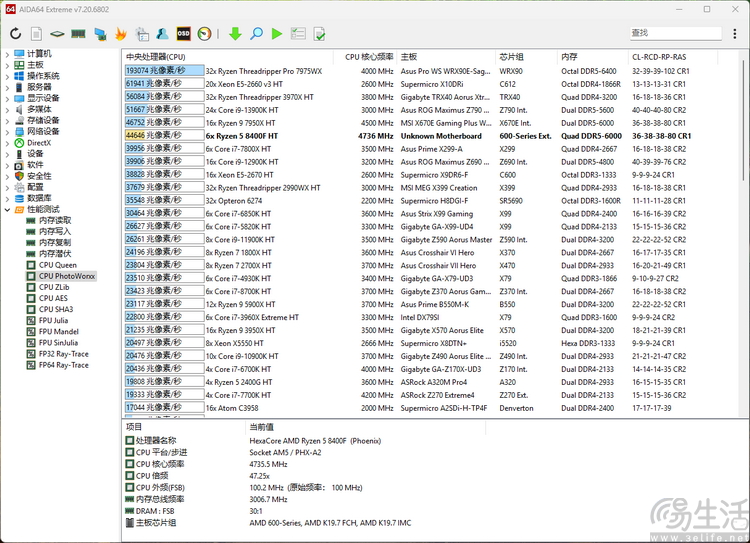Screen dimensions: 750x543
Task: Click the Refresh toolbar icon
Action: click(x=15, y=33)
